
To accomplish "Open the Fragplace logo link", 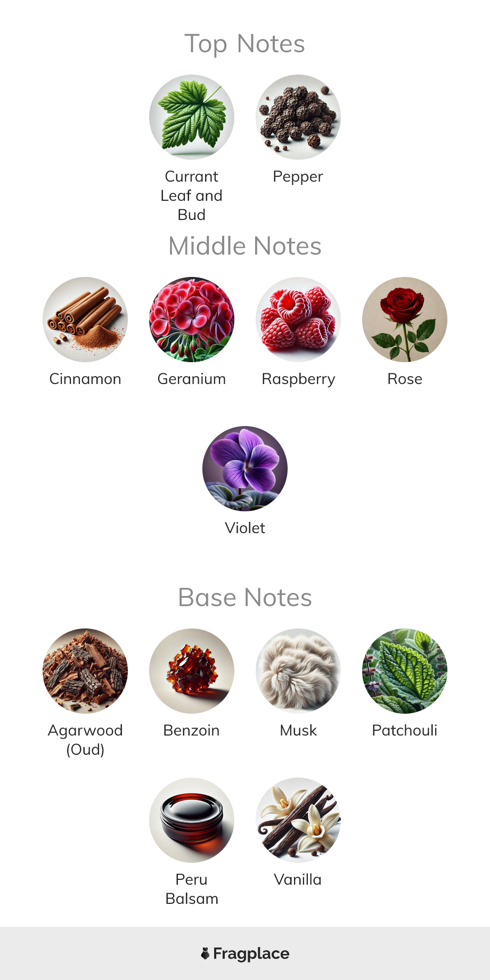I will tap(245, 953).
